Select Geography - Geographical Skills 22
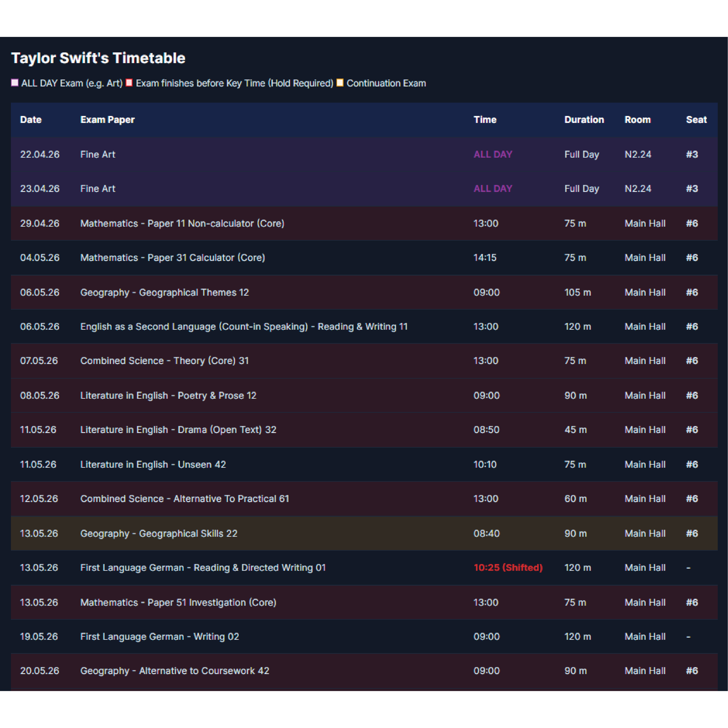Screen dimensions: 728x728 (159, 534)
